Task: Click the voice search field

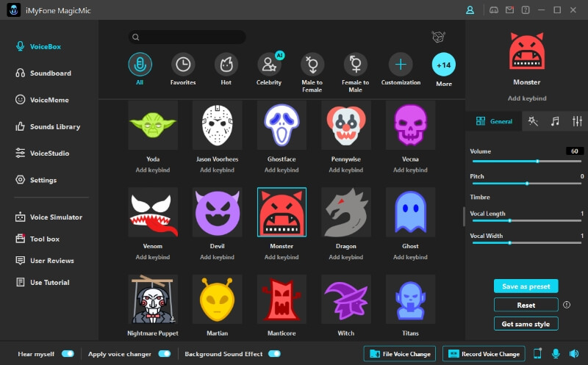Action: [x=187, y=37]
